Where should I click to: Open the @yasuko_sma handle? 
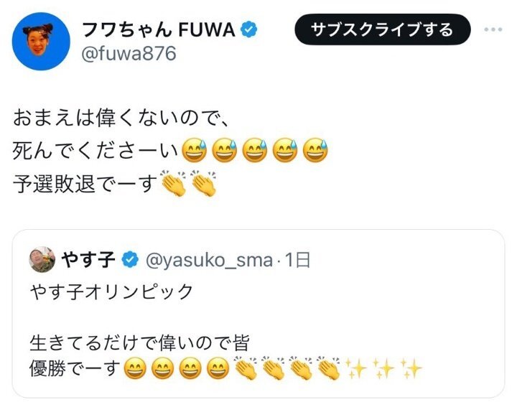[x=208, y=260]
